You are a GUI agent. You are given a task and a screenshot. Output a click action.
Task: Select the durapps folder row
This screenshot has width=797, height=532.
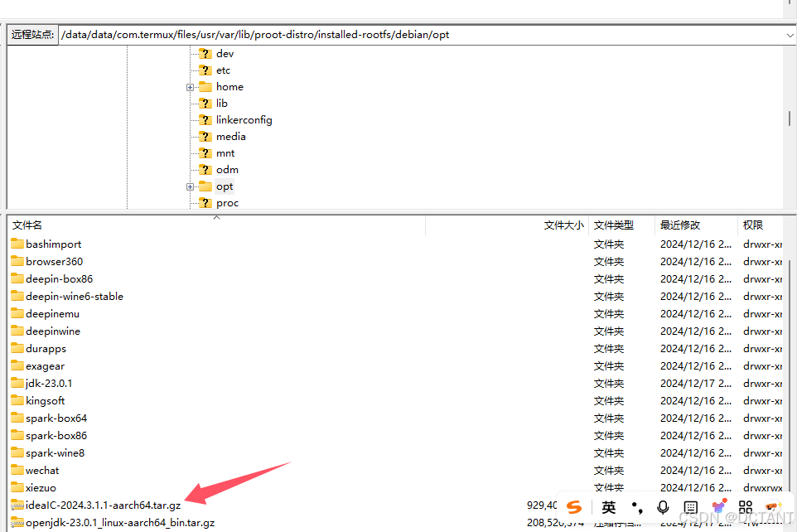click(397, 349)
